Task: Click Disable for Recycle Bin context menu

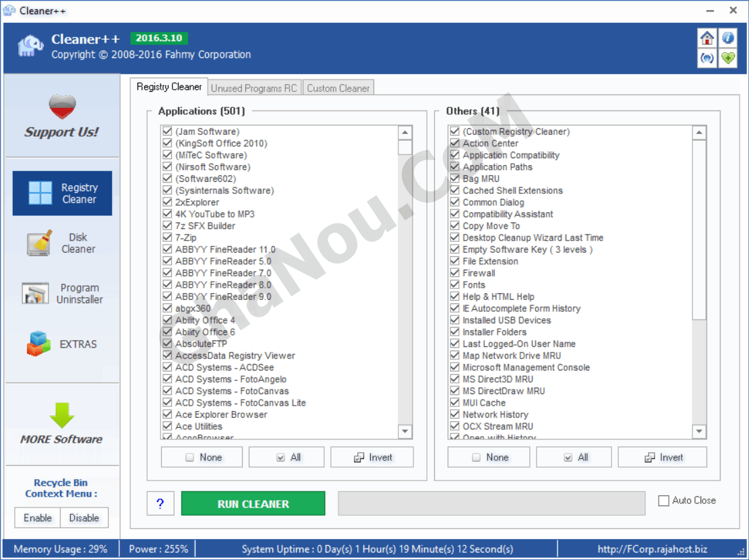Action: coord(84,518)
